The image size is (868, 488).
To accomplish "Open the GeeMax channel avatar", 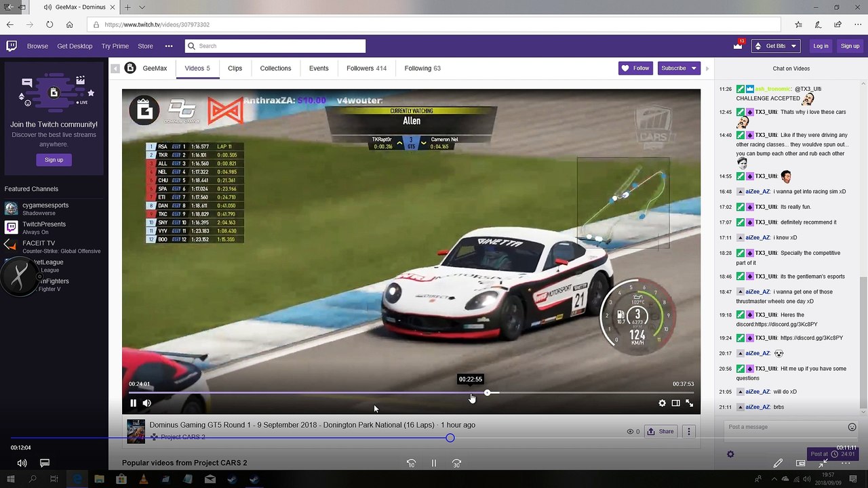I will 130,68.
